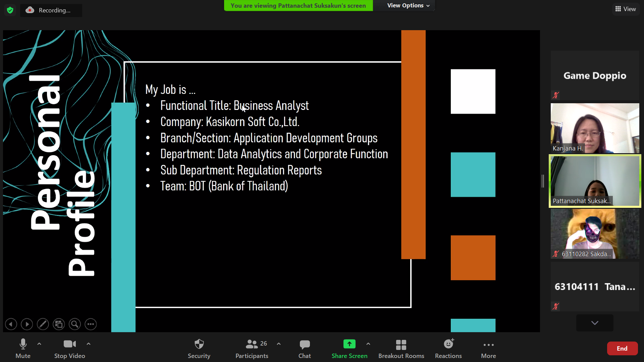This screenshot has width=644, height=362.
Task: Click the muted mic icon on 63110282 Sakda
Action: coord(556,254)
